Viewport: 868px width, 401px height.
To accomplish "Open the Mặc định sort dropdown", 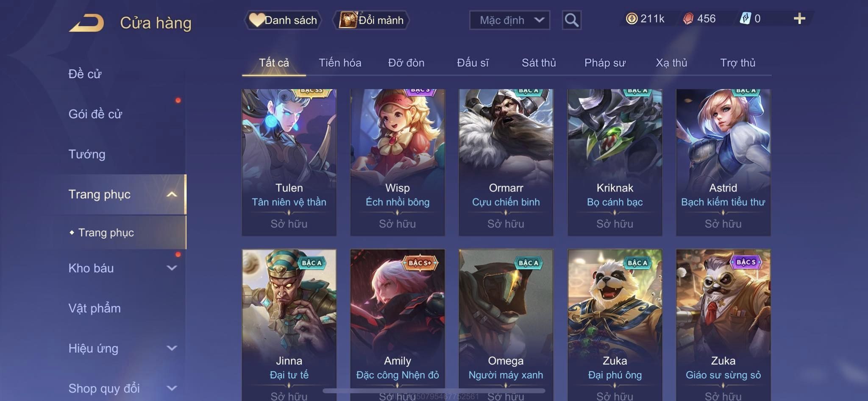I will (x=509, y=20).
